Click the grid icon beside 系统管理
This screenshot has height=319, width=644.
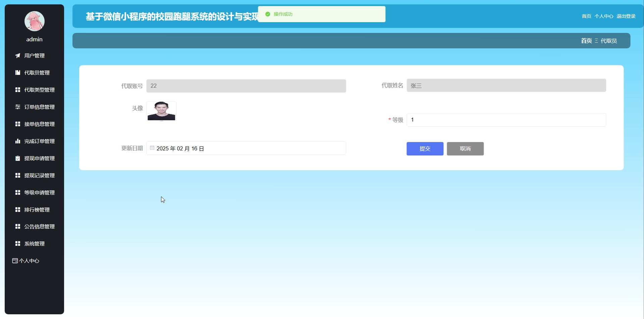tap(18, 243)
